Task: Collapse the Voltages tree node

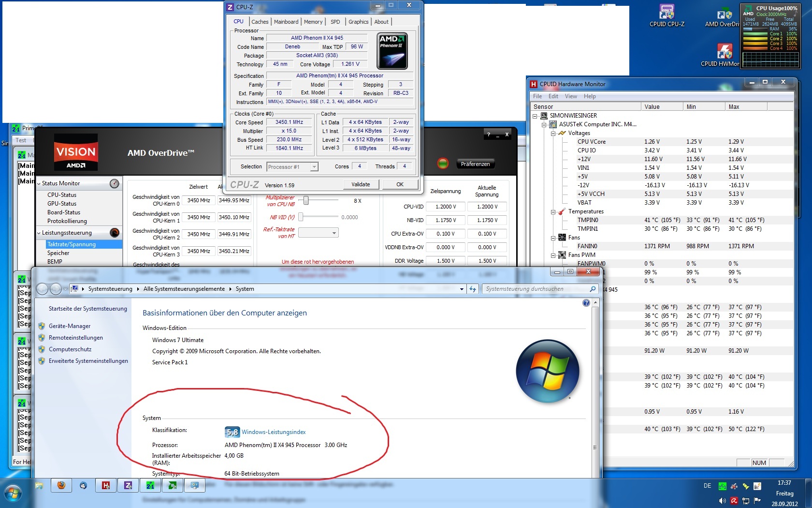Action: tap(553, 134)
